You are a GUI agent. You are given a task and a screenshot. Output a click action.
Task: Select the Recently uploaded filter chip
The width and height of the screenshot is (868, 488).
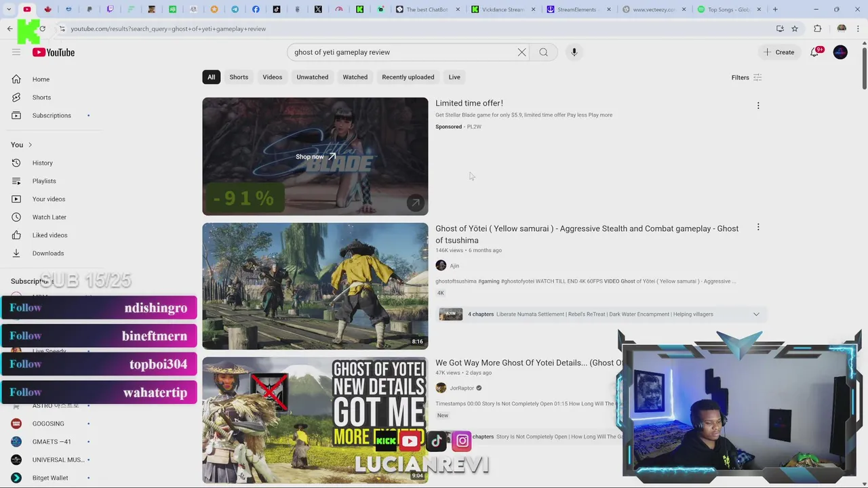pos(408,77)
